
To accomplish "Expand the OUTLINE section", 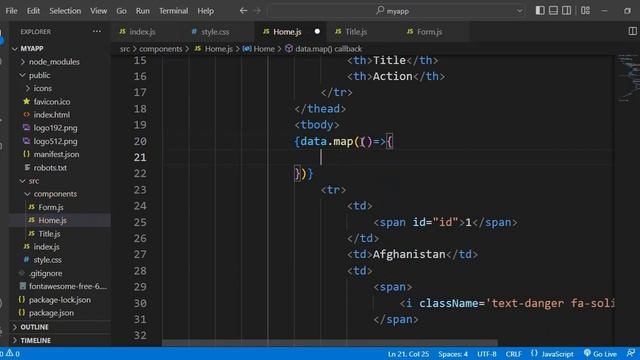I will pyautogui.click(x=34, y=327).
